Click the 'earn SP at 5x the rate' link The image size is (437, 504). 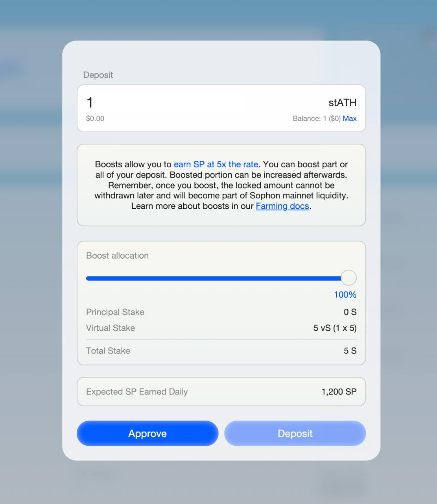coord(216,164)
